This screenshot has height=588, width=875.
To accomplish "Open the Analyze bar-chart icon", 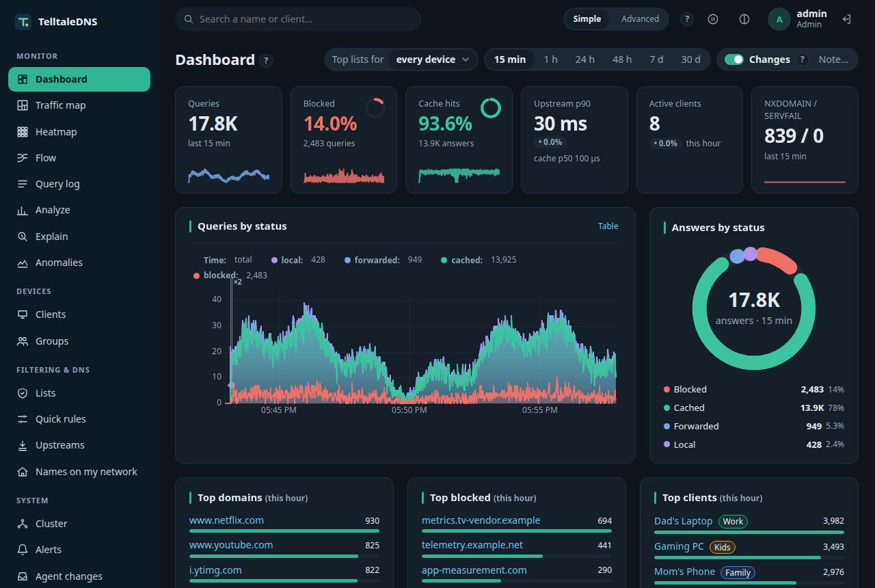I will click(23, 211).
